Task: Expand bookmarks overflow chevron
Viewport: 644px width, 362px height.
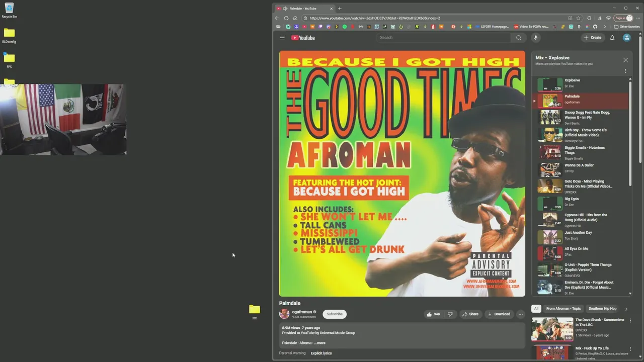Action: tap(605, 27)
